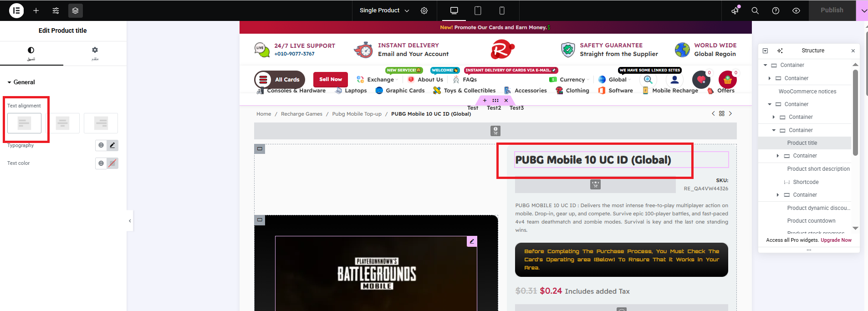
Task: Open the Text color picker swatch
Action: (112, 163)
